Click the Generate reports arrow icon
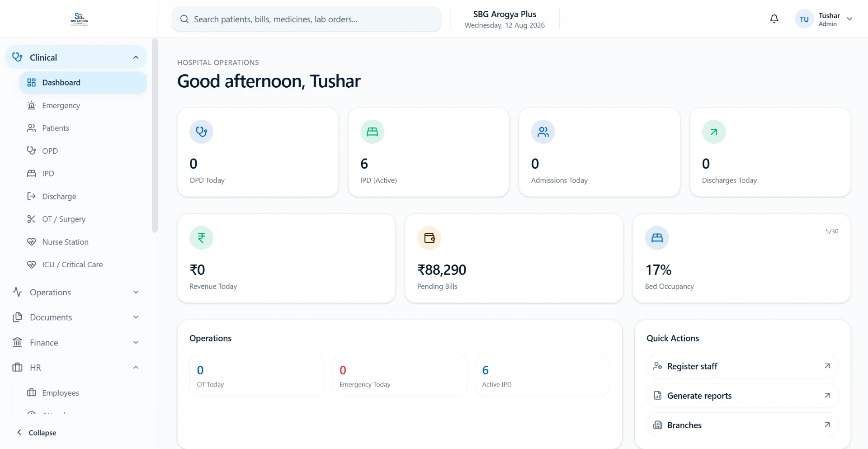The height and width of the screenshot is (449, 868). [x=827, y=395]
